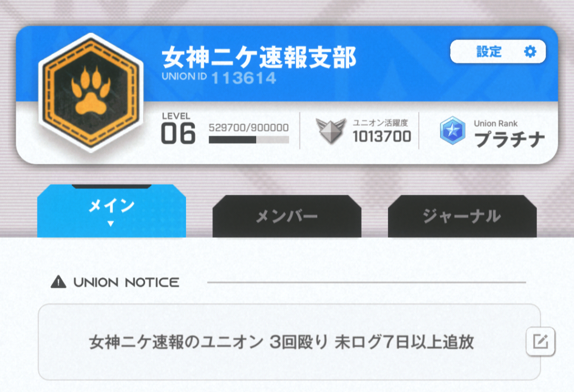Click the UNION ID number 113614

coord(244,77)
